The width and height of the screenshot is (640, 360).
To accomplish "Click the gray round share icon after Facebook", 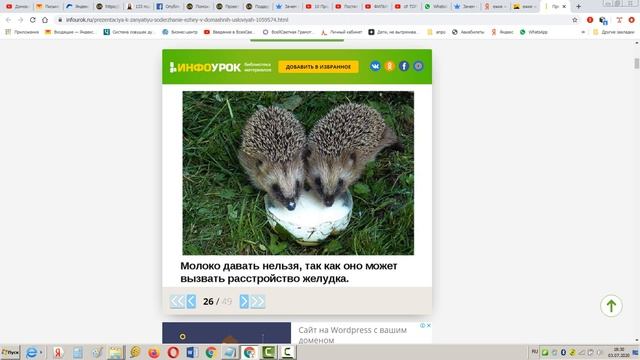I will point(418,66).
